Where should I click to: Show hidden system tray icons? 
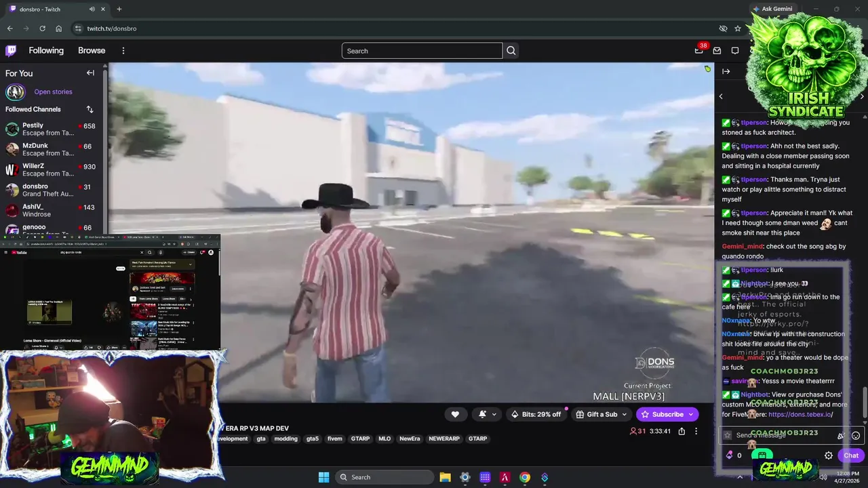[740, 477]
